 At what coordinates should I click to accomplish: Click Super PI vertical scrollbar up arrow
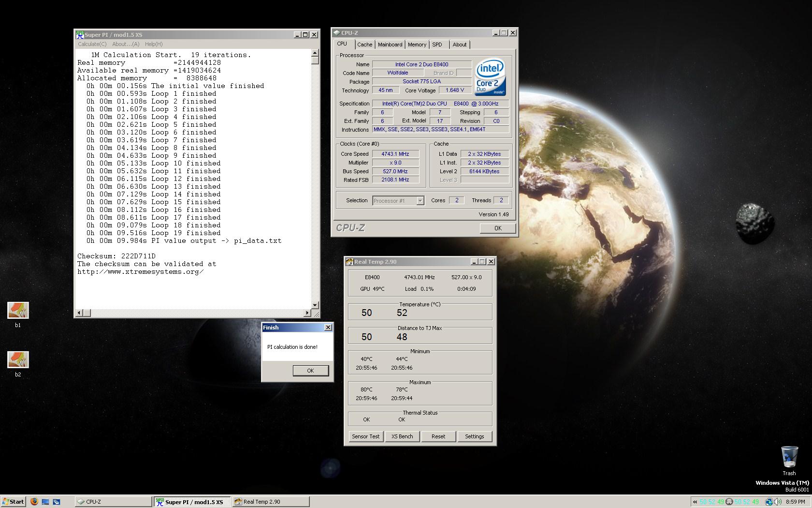point(315,52)
